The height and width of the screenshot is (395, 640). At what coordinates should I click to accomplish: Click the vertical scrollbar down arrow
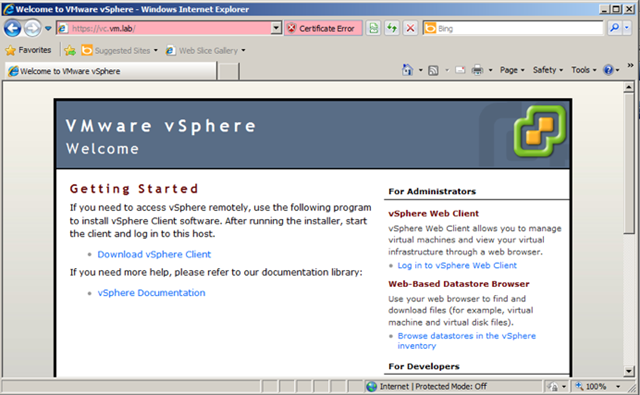(629, 371)
